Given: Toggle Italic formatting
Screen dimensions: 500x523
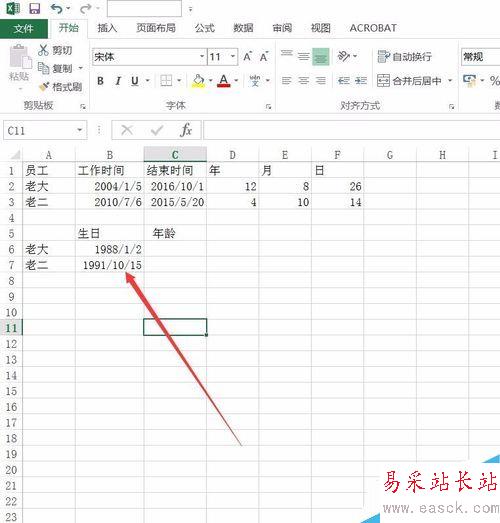Looking at the screenshot, I should point(118,81).
